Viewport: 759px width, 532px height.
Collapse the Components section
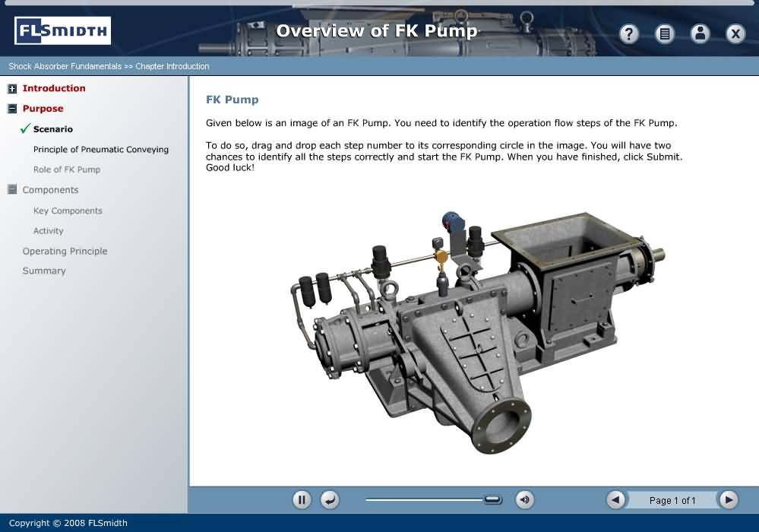point(12,190)
